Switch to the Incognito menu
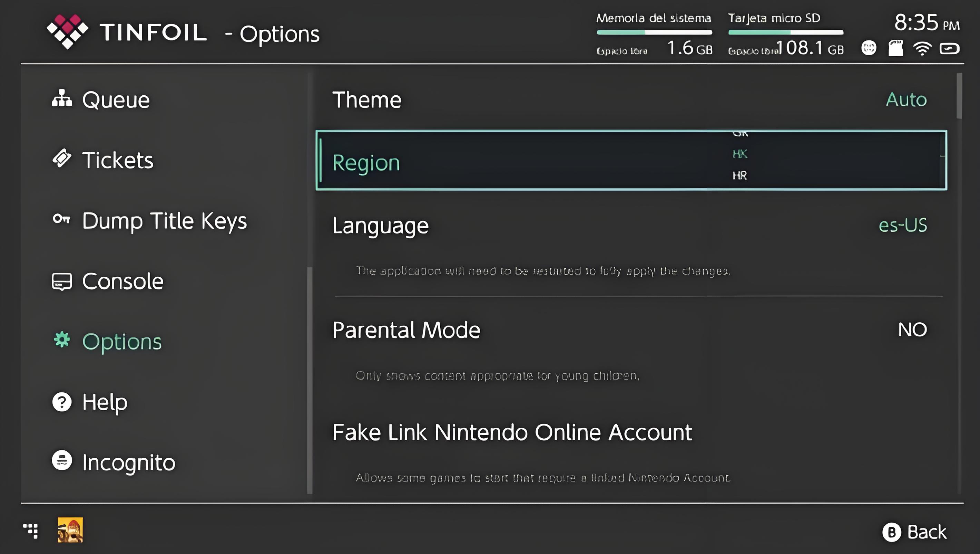 click(128, 462)
